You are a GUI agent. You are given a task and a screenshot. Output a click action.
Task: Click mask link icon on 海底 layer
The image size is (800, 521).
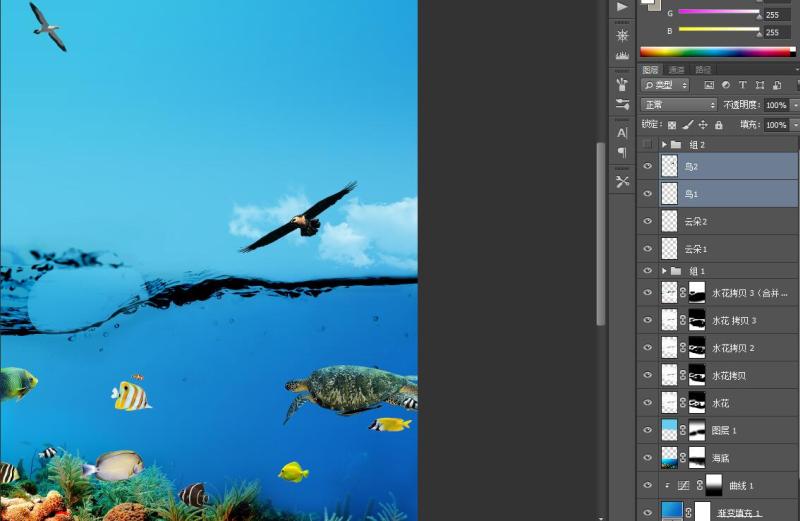click(683, 458)
